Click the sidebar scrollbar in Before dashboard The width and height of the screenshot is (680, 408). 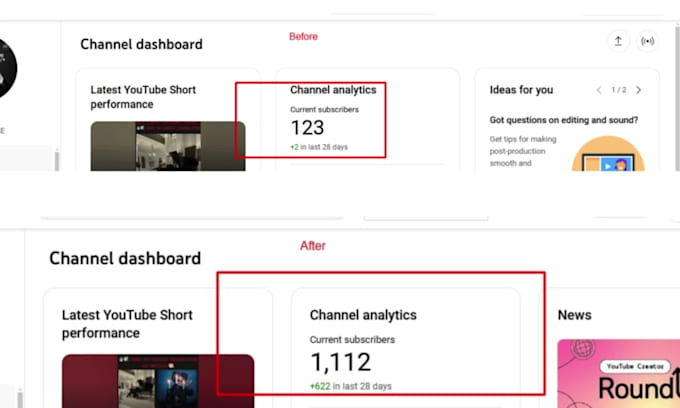[x=57, y=160]
